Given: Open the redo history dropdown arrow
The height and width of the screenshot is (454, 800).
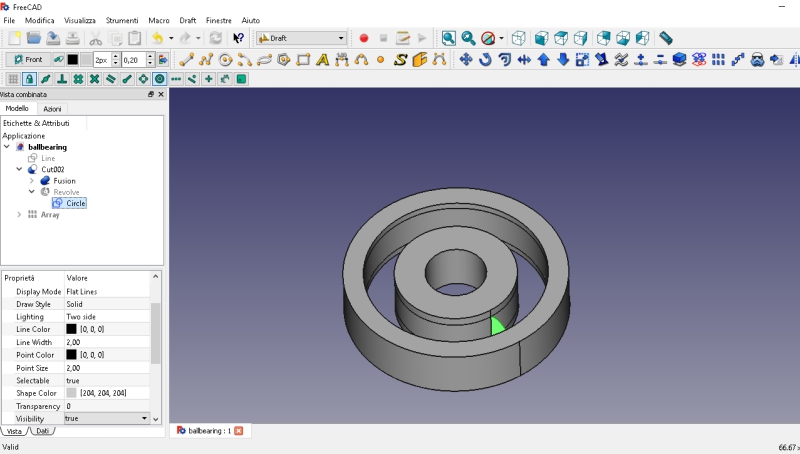Looking at the screenshot, I should tap(198, 38).
